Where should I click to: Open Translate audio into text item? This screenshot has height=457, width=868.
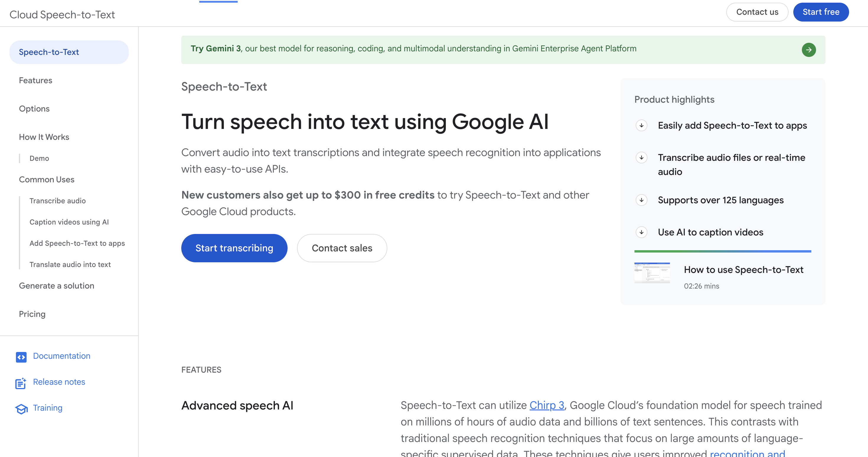tap(70, 264)
